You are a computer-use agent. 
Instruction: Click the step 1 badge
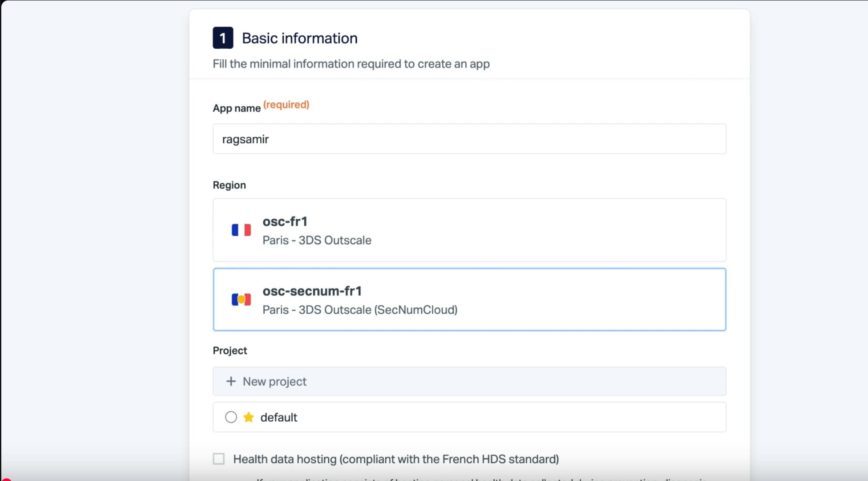pyautogui.click(x=223, y=38)
